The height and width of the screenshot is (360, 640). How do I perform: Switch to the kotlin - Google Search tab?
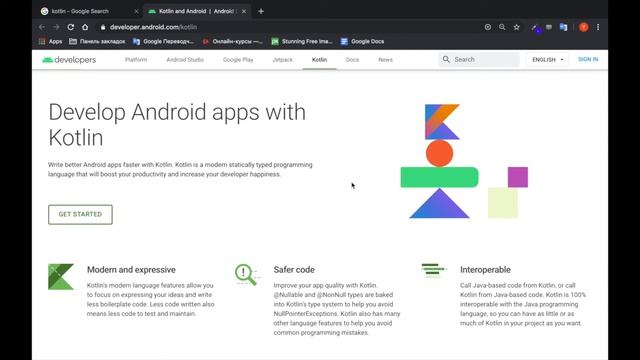coord(80,11)
